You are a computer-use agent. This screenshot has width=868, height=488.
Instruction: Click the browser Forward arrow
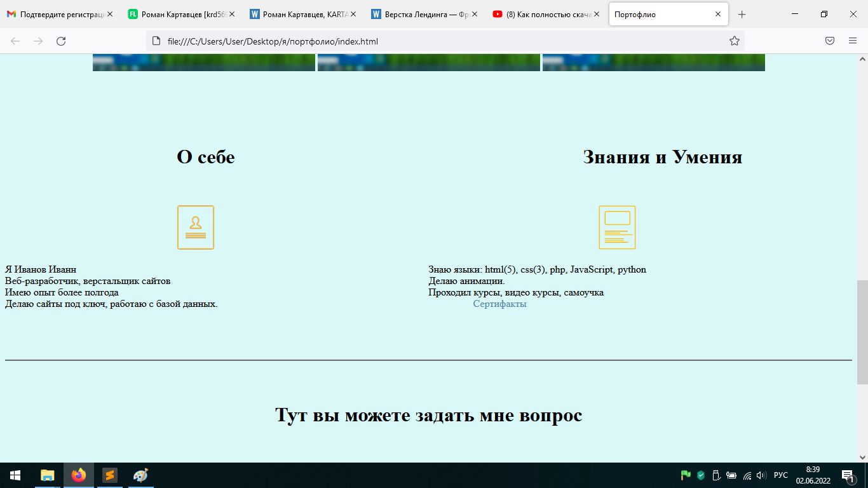38,41
